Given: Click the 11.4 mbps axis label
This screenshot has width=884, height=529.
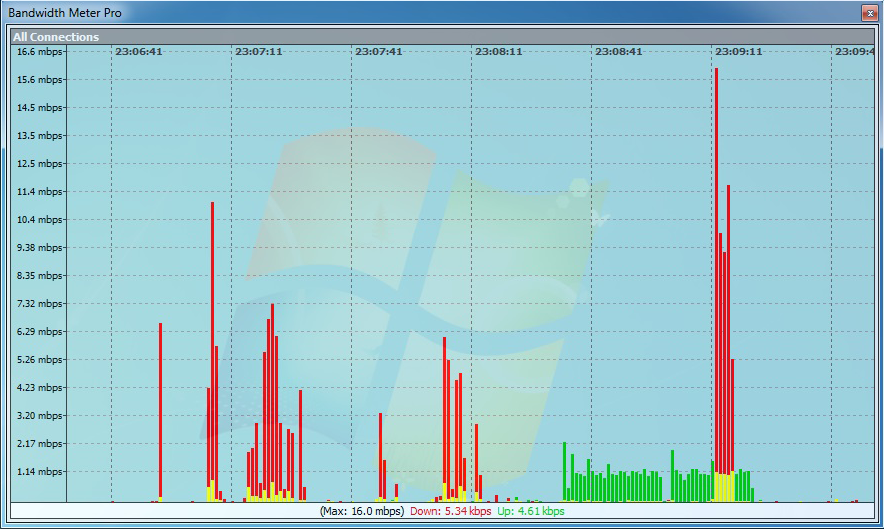Looking at the screenshot, I should (39, 192).
